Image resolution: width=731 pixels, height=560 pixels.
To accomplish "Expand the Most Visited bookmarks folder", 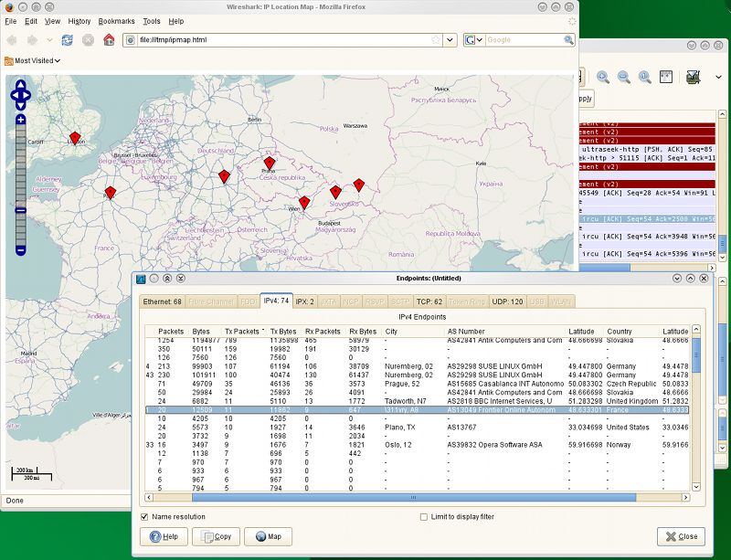I will 33,60.
